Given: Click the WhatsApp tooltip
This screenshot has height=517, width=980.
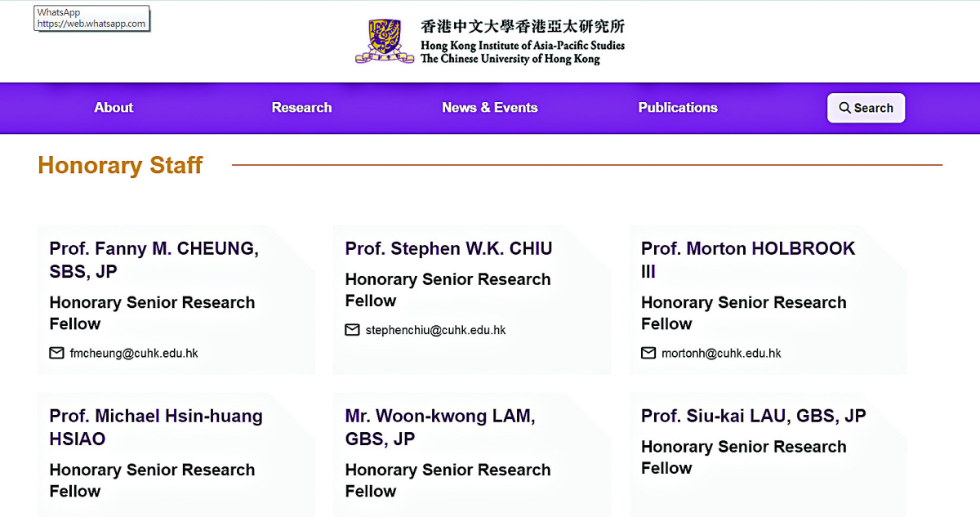Looking at the screenshot, I should coord(92,19).
